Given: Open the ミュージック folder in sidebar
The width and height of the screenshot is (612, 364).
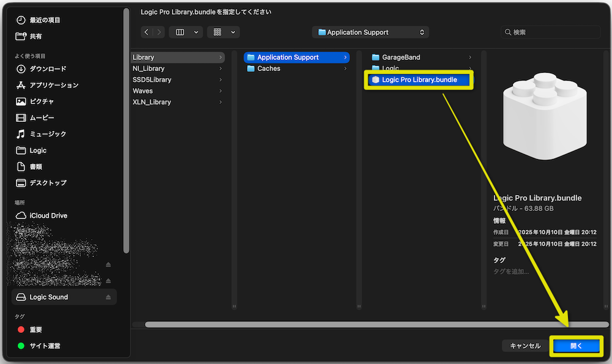Looking at the screenshot, I should point(49,134).
